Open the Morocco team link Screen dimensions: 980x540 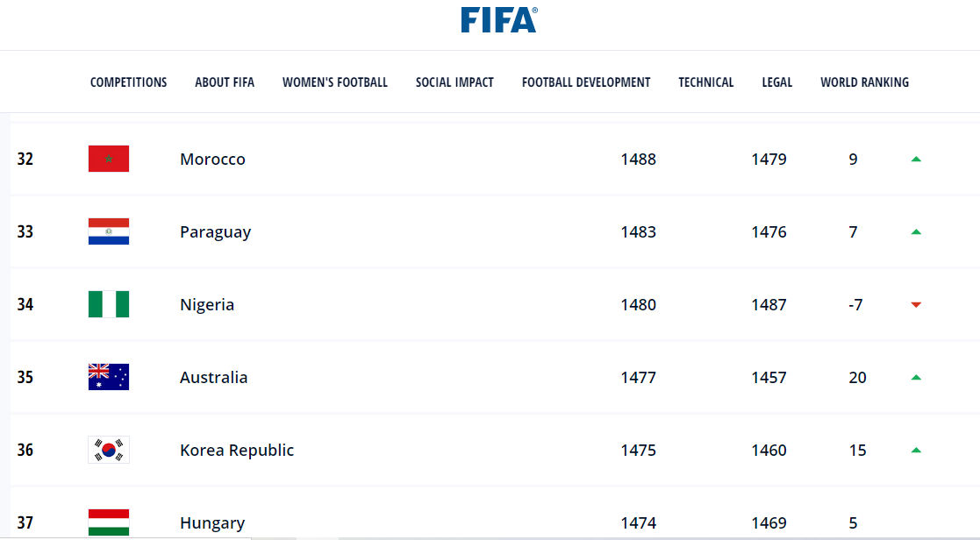tap(212, 160)
